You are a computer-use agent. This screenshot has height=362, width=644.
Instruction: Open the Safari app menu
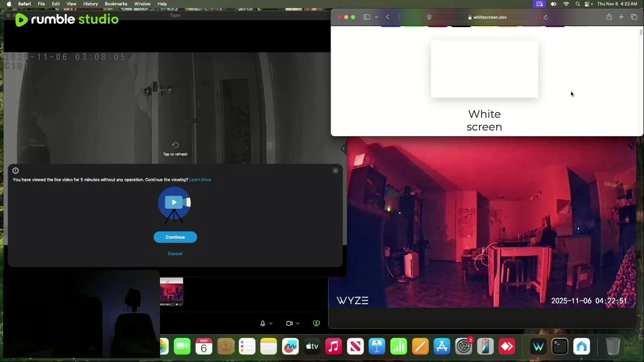24,4
